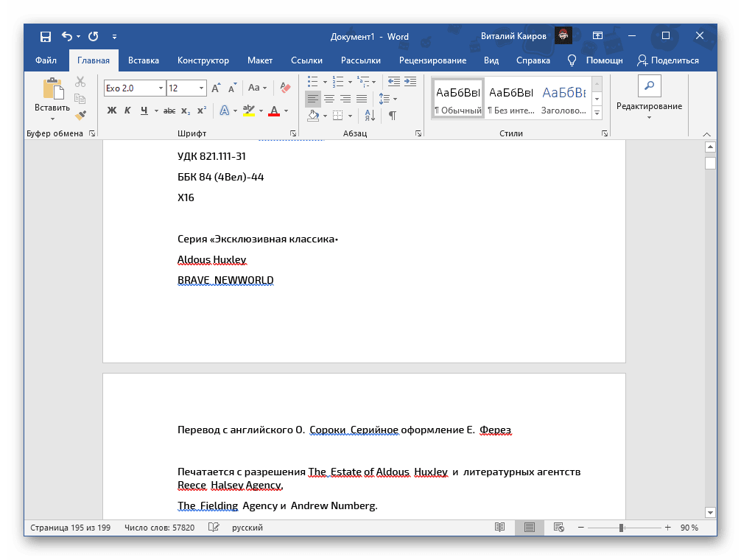
Task: Open the Справка tab
Action: click(x=533, y=60)
